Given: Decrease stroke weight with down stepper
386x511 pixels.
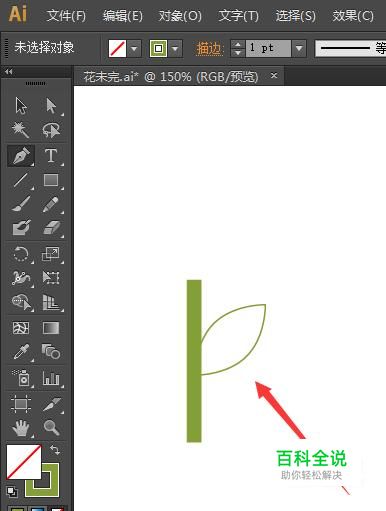Looking at the screenshot, I should tap(238, 53).
